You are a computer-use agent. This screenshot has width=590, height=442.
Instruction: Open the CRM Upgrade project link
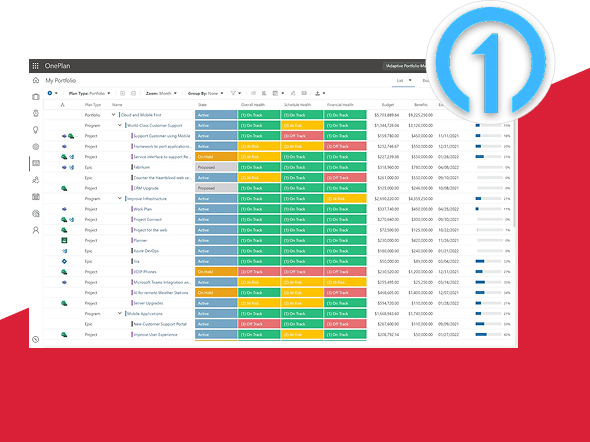[146, 188]
